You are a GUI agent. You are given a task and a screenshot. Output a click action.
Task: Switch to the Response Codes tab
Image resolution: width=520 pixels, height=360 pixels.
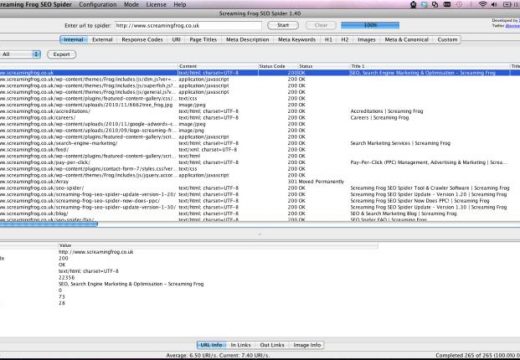142,40
